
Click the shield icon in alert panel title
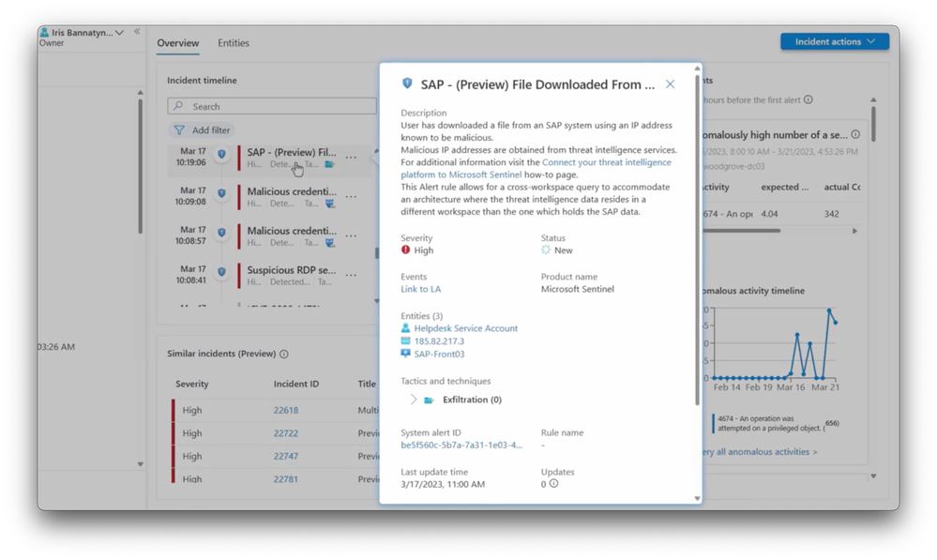pos(407,83)
